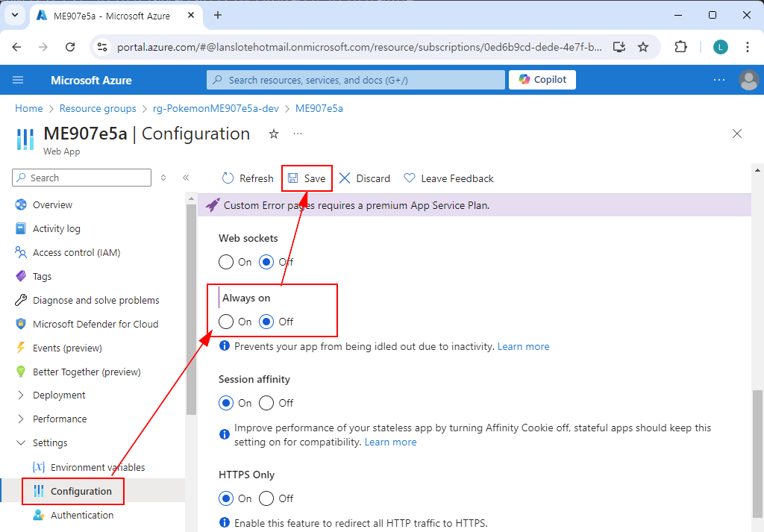The width and height of the screenshot is (764, 532).
Task: Save the configuration changes
Action: (307, 178)
